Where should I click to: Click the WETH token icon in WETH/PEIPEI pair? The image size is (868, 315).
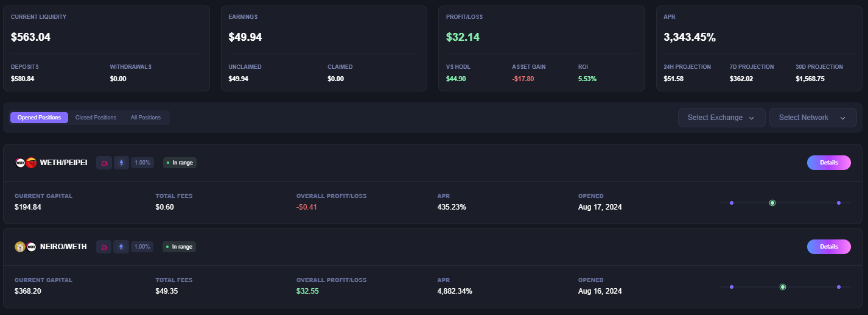pyautogui.click(x=21, y=163)
